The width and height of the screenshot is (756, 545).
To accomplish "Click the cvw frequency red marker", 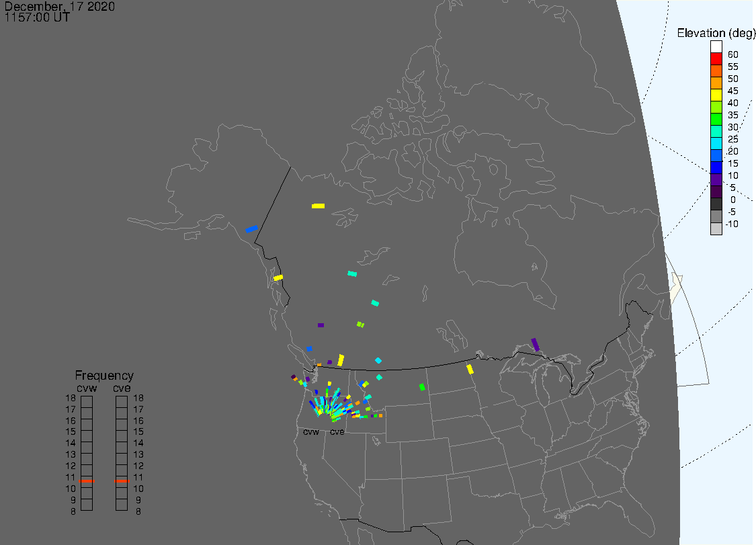I will click(87, 481).
